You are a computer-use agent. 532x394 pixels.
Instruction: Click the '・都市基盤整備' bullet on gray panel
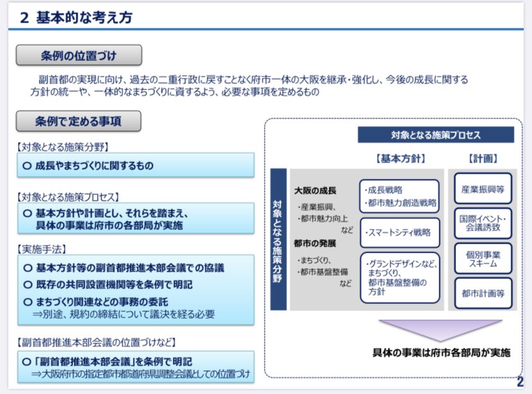[323, 272]
